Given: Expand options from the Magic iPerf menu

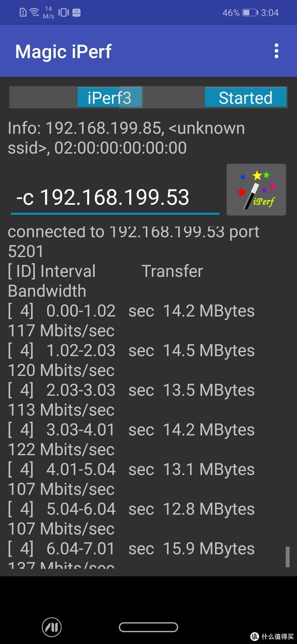Looking at the screenshot, I should pos(276,51).
